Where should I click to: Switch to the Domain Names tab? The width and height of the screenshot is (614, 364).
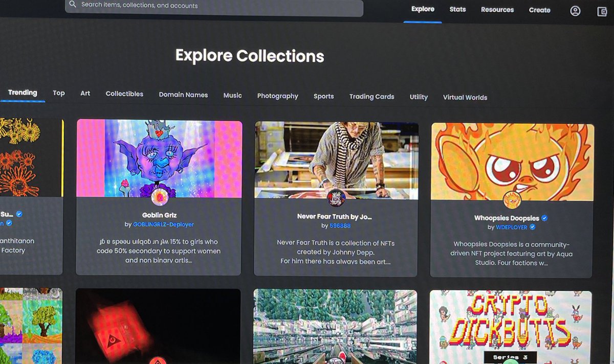click(183, 95)
